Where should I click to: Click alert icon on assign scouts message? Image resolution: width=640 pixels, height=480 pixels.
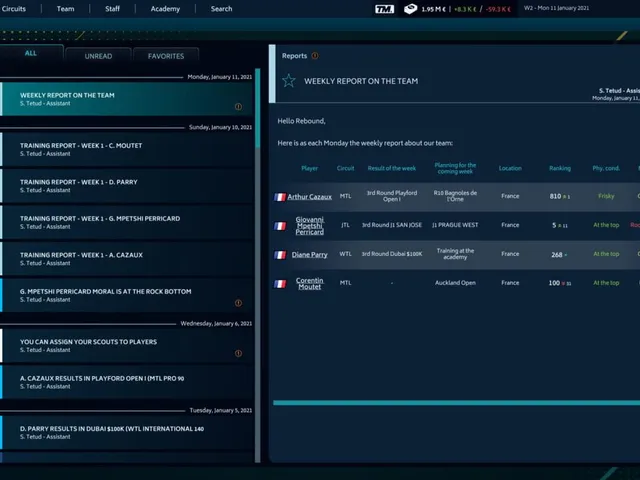tap(238, 353)
